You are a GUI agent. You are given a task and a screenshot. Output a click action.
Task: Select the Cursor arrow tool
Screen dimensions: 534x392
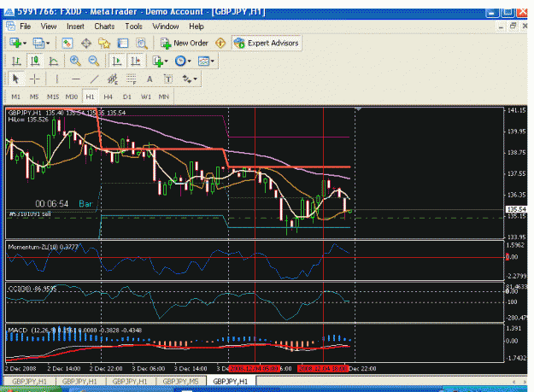click(15, 79)
